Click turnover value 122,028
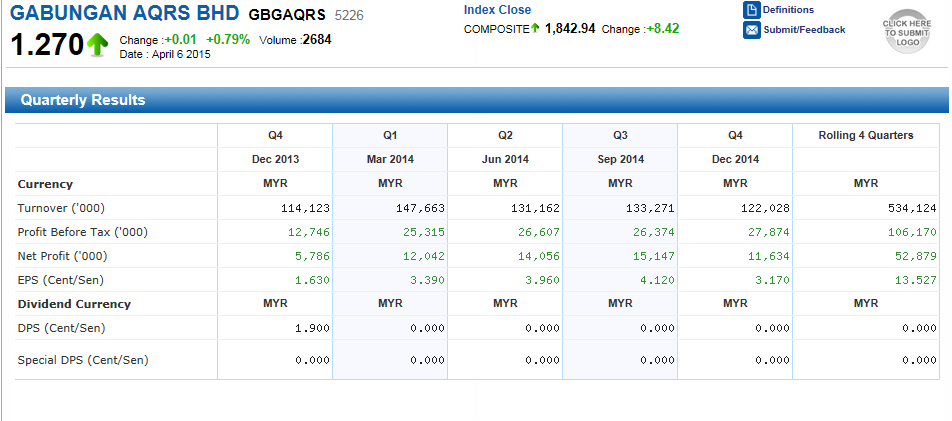The image size is (952, 421). 765,208
